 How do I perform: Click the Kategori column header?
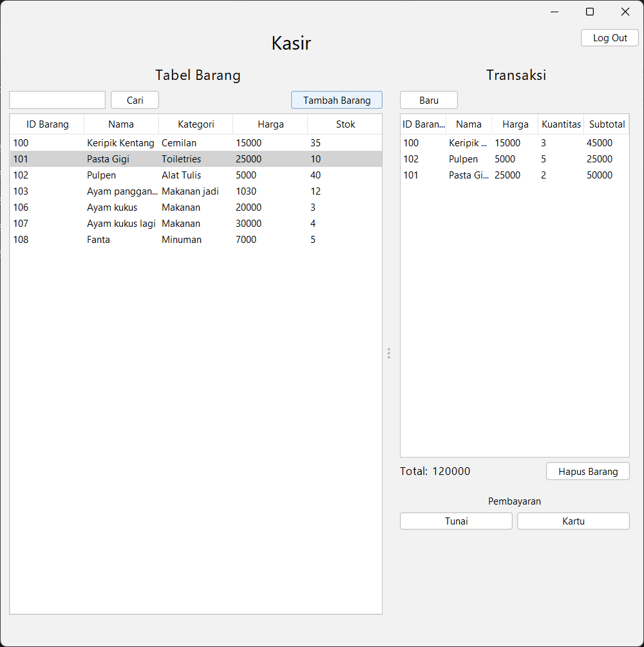[196, 124]
